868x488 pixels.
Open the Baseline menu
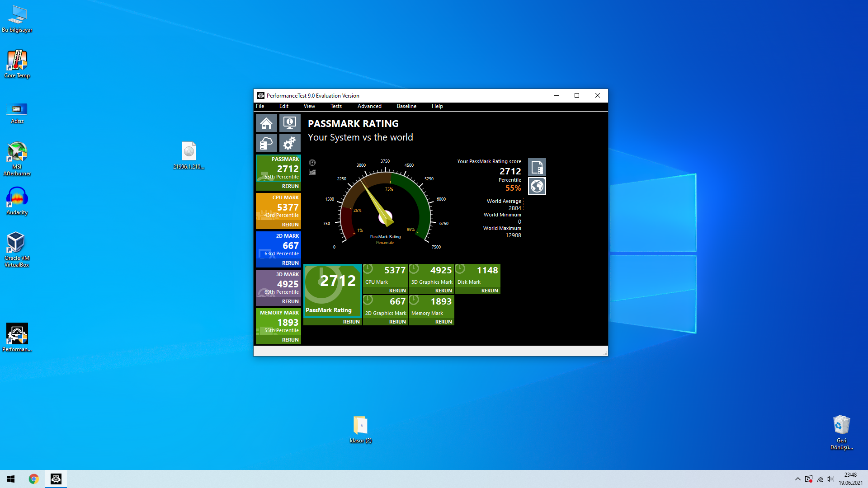coord(406,106)
